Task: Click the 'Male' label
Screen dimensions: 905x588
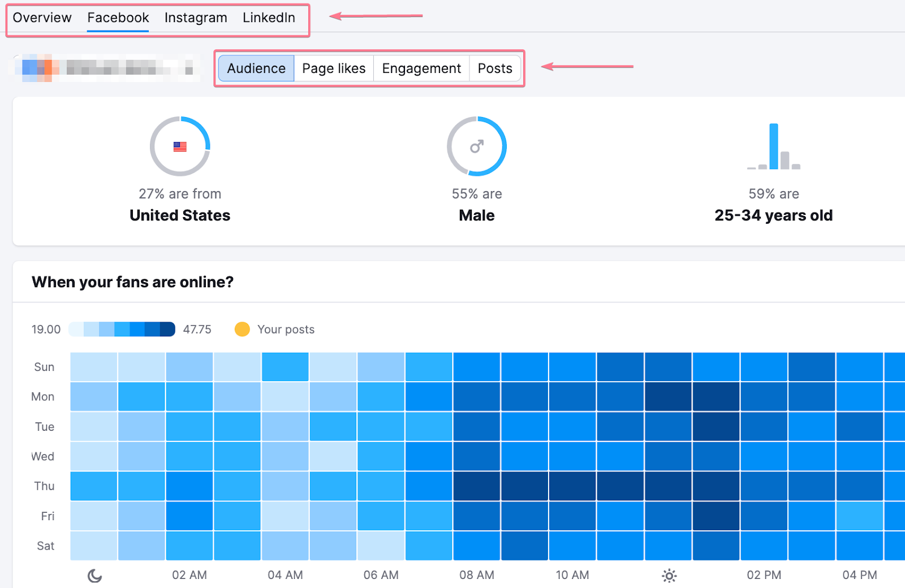Action: pyautogui.click(x=477, y=215)
